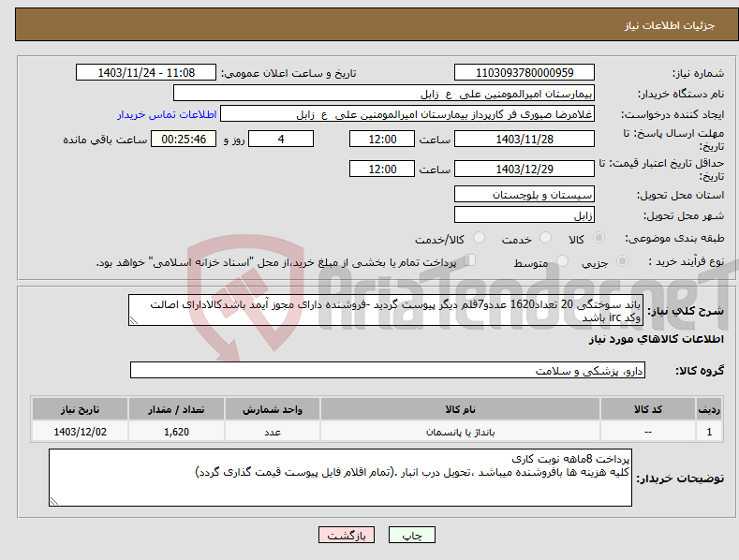Click the goods group field دارو، پزشکی و سلامت

[388, 371]
